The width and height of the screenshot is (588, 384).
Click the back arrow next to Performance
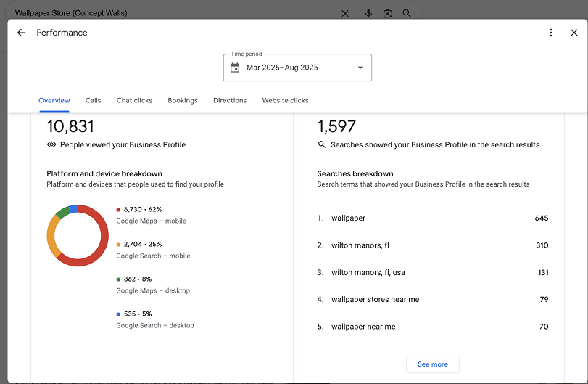pyautogui.click(x=21, y=33)
